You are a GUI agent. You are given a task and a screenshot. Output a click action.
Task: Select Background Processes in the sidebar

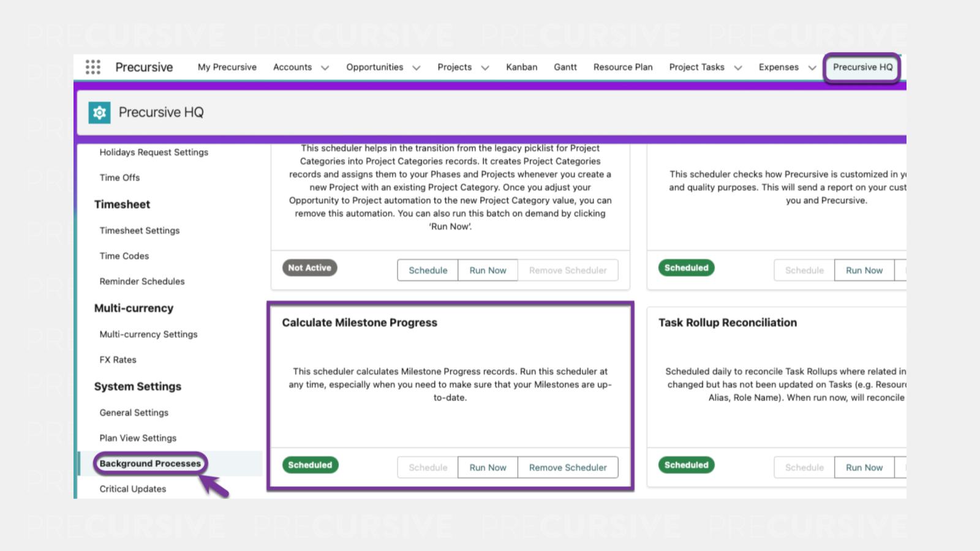point(150,463)
